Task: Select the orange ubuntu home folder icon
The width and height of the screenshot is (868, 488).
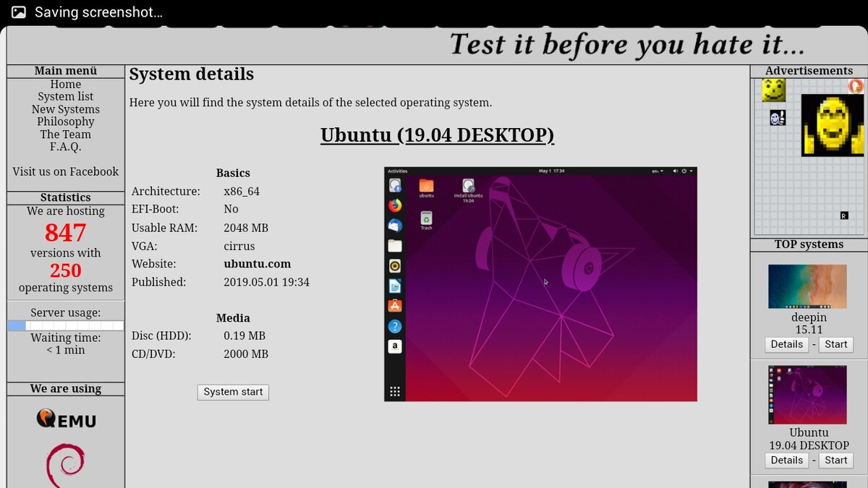Action: click(x=427, y=188)
